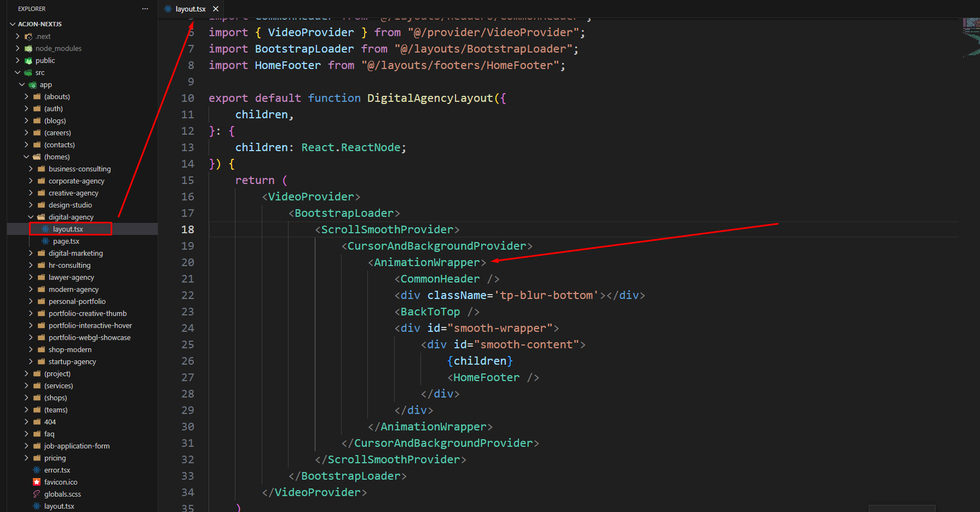This screenshot has height=512, width=980.
Task: Collapse the src folder chevron
Action: click(x=18, y=72)
